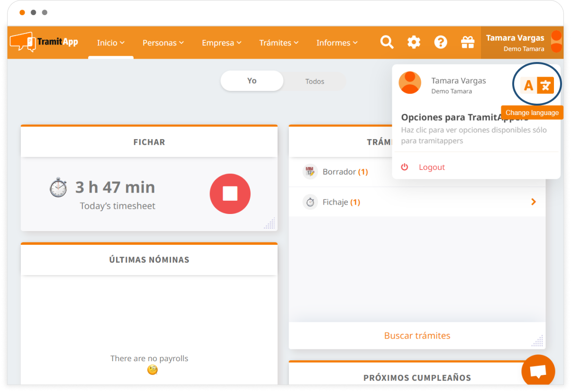Open Opciones para TramitAppers section
This screenshot has height=392, width=571.
(464, 118)
